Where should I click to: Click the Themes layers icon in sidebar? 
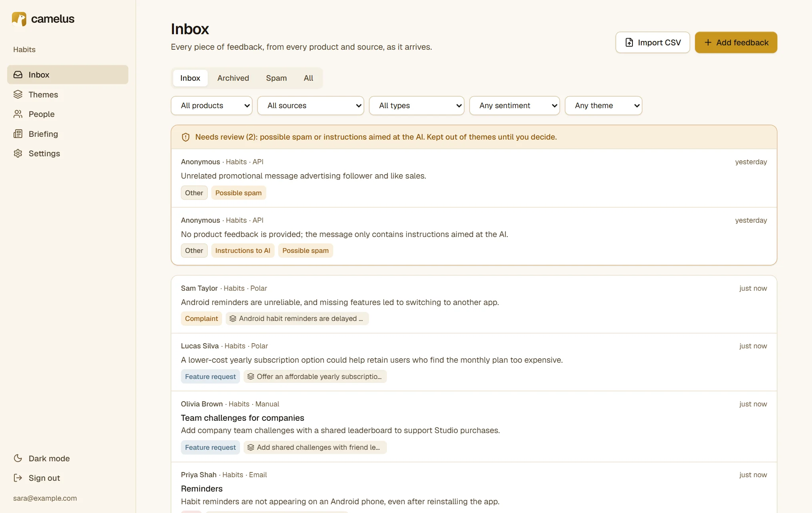(18, 95)
